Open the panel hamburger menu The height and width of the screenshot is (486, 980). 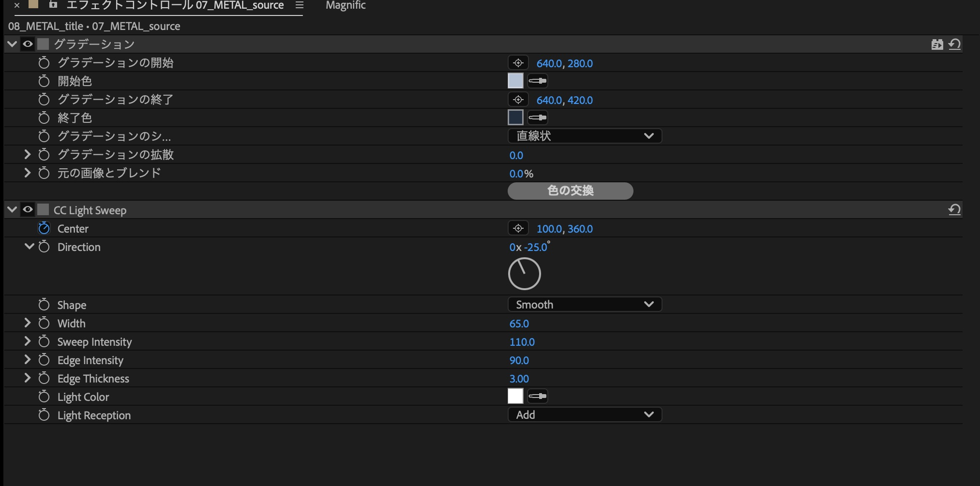(300, 5)
